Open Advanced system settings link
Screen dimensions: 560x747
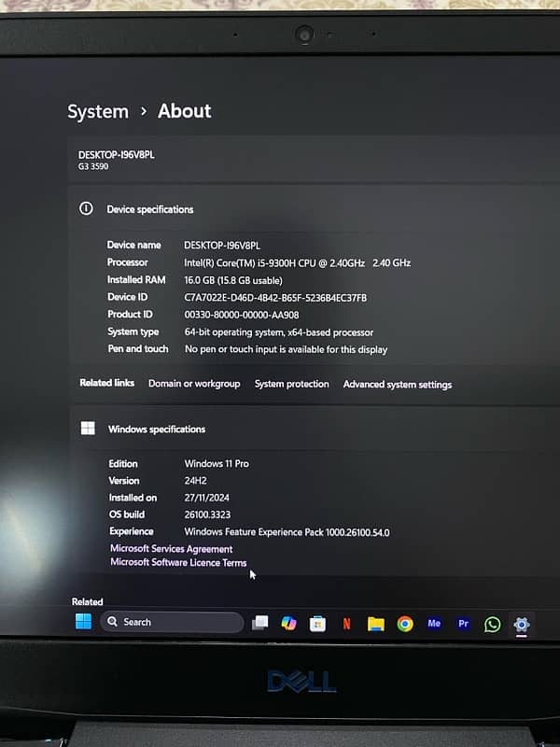[398, 385]
